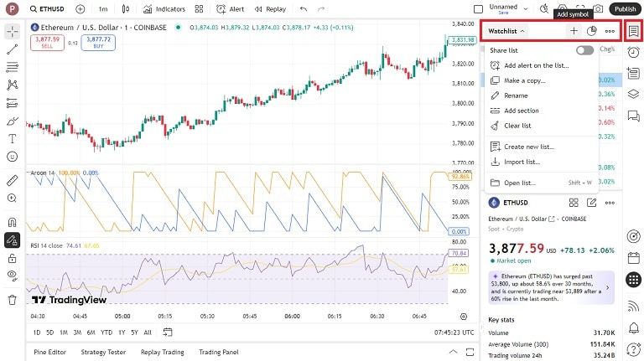Image resolution: width=644 pixels, height=361 pixels.
Task: Open the emoji icons tool
Action: tap(13, 157)
